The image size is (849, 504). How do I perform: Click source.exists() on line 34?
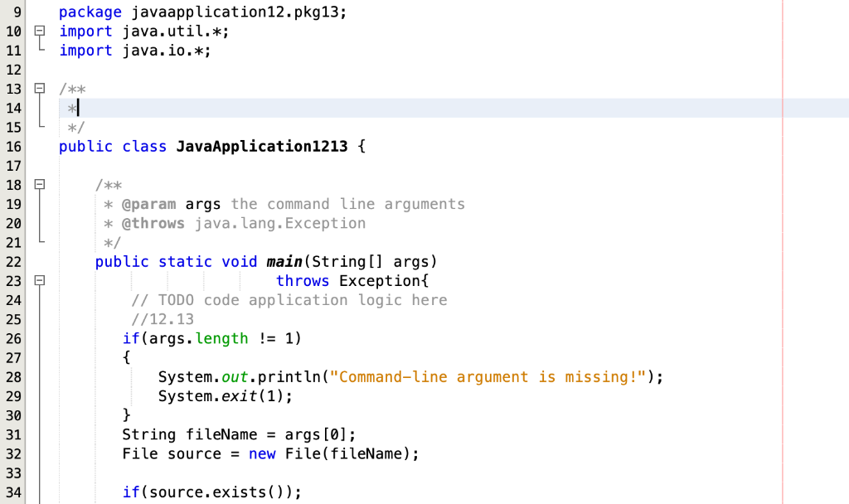point(216,492)
